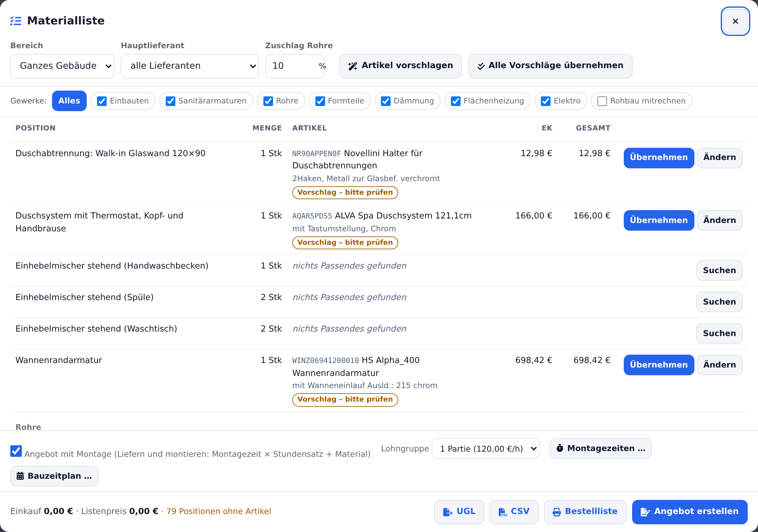This screenshot has width=758, height=532.
Task: Open the Bauzeitplan calendar button
Action: [54, 476]
